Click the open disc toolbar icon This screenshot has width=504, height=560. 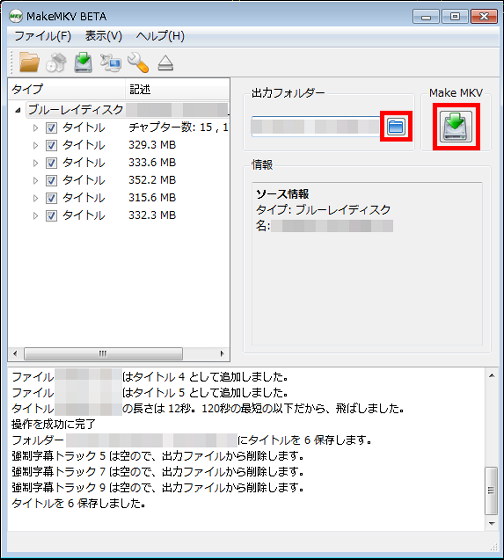pos(56,62)
